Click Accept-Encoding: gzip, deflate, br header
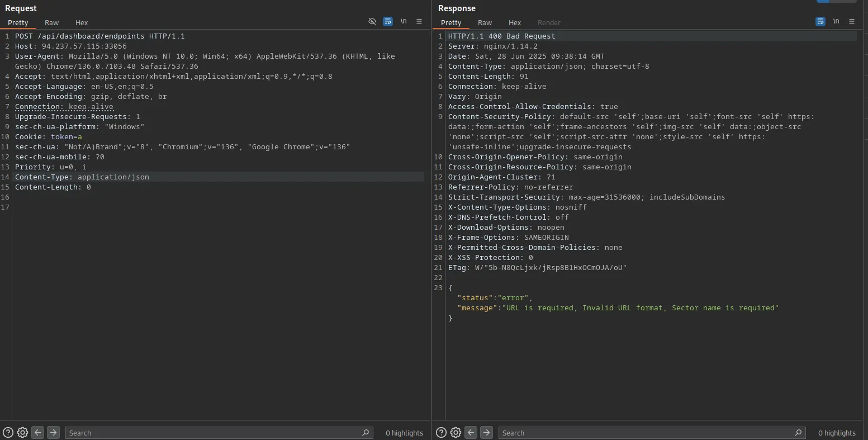 pyautogui.click(x=91, y=96)
